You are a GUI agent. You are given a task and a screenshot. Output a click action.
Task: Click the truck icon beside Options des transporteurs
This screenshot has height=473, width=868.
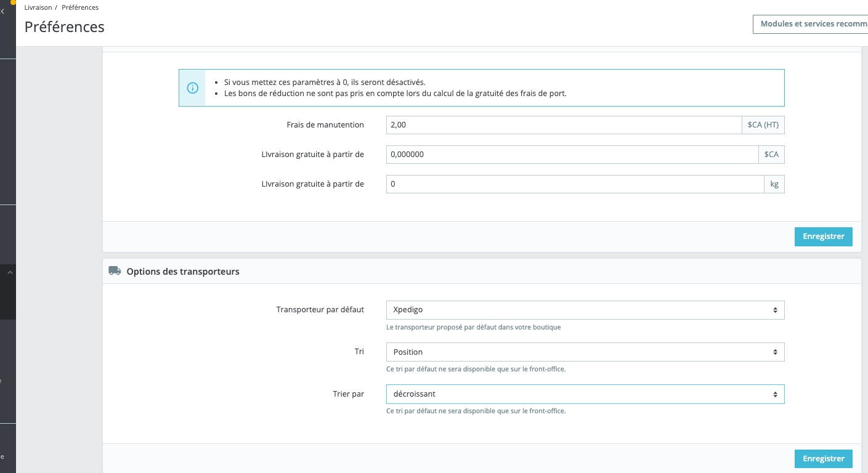[x=115, y=271]
